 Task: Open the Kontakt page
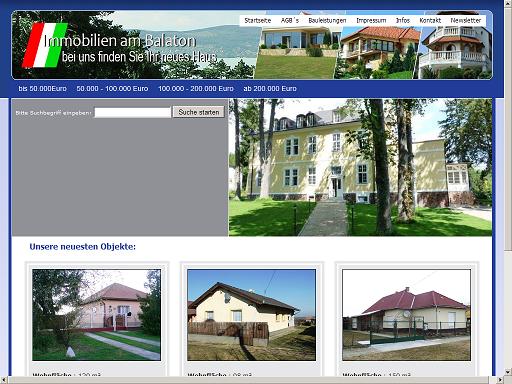pos(430,21)
